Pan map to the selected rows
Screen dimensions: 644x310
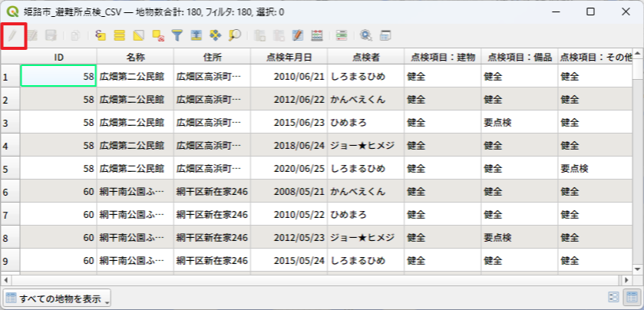point(216,35)
